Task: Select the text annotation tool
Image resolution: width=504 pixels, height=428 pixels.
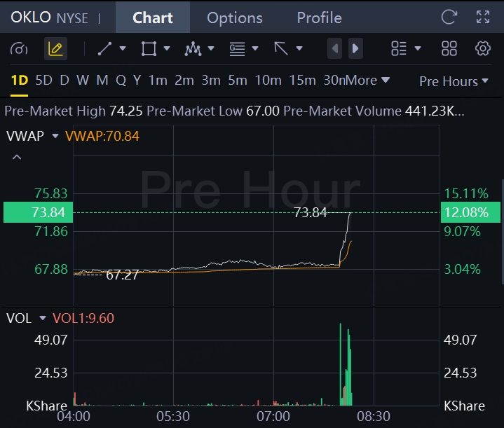Action: point(237,49)
